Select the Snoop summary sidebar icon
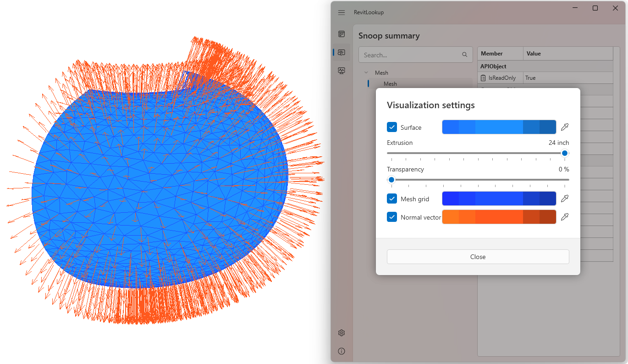628x364 pixels. (342, 53)
